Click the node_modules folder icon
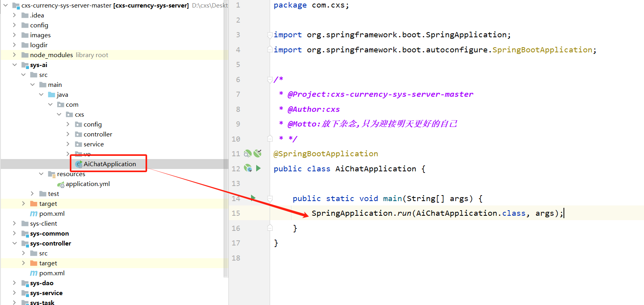The image size is (644, 305). (25, 55)
